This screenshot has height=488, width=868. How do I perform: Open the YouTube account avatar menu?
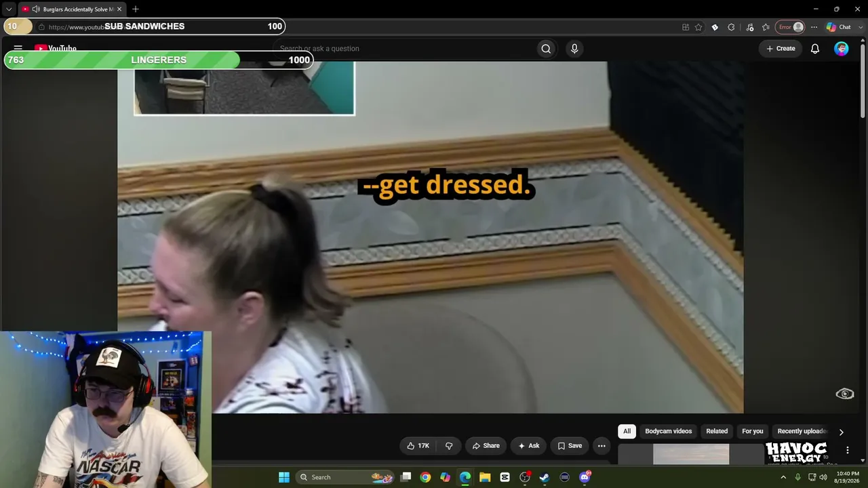(842, 48)
